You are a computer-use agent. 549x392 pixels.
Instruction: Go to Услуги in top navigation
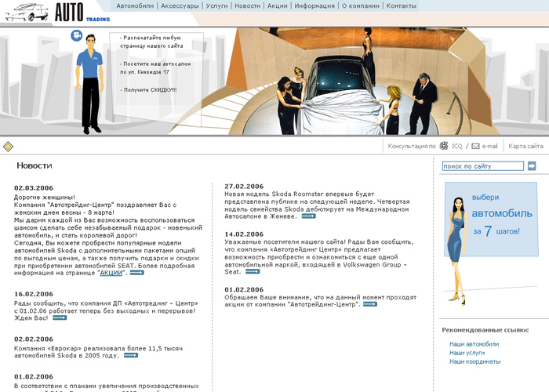click(216, 6)
